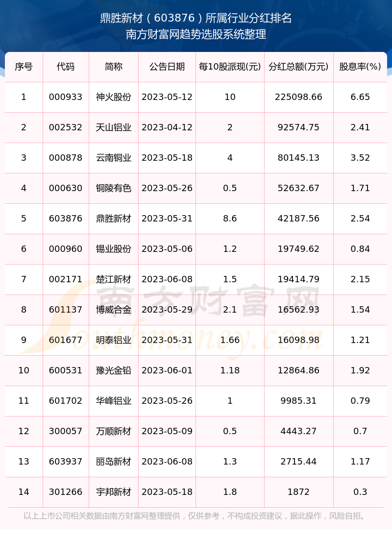Click the date 2023-05-29
This screenshot has width=392, height=540.
coord(167,310)
